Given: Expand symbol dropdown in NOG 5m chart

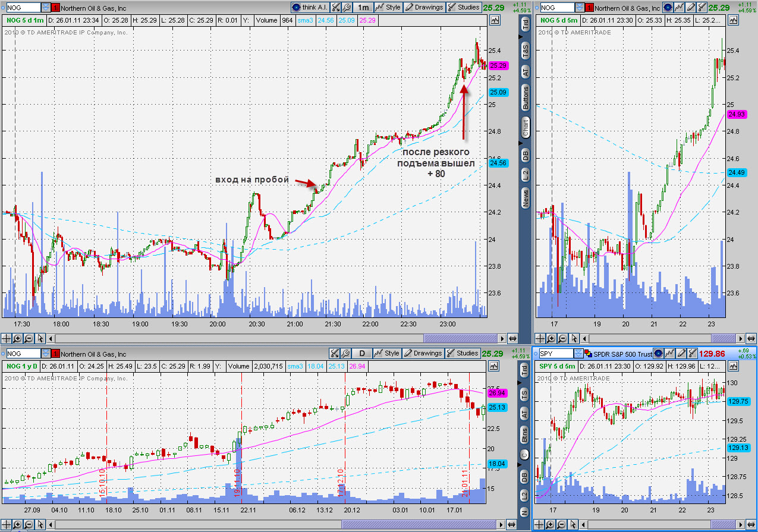Looking at the screenshot, I should click(580, 8).
